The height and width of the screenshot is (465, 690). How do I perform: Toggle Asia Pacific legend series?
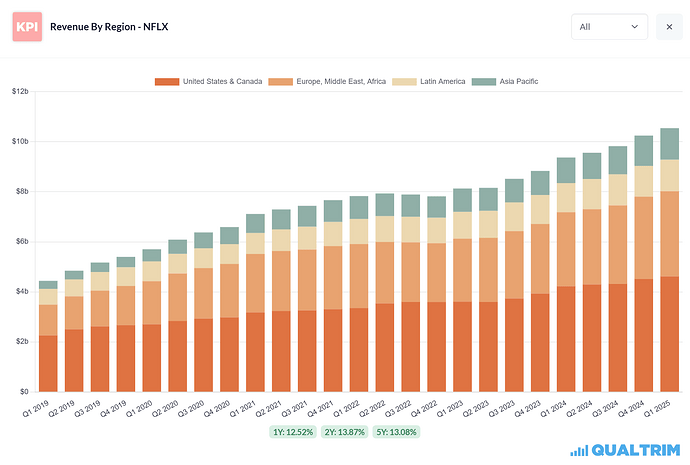click(x=505, y=81)
